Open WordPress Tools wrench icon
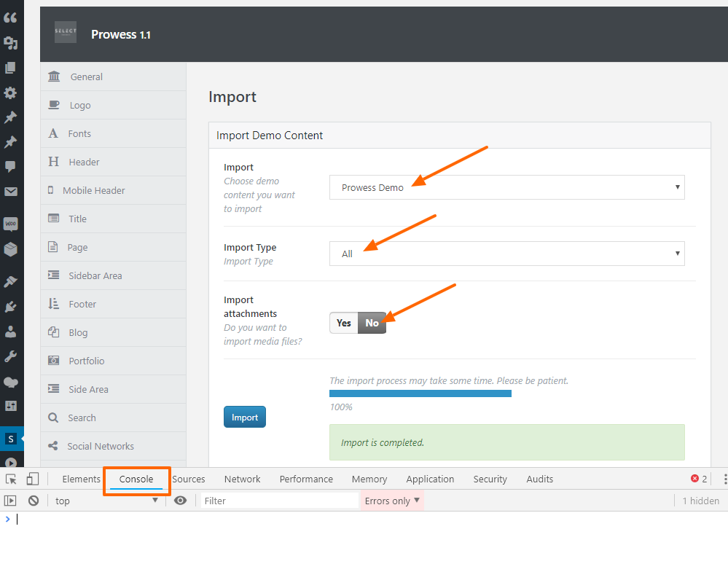This screenshot has width=728, height=572. pyautogui.click(x=10, y=356)
